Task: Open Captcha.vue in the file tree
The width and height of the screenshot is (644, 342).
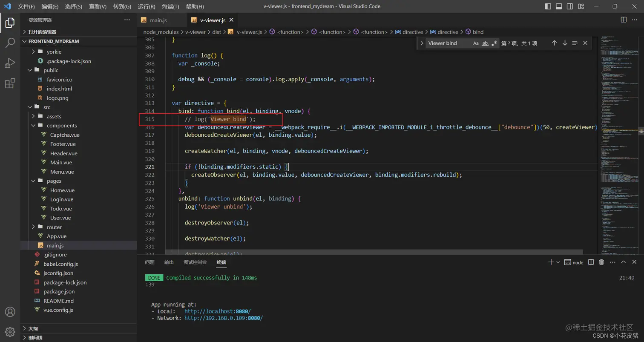Action: (x=79, y=135)
